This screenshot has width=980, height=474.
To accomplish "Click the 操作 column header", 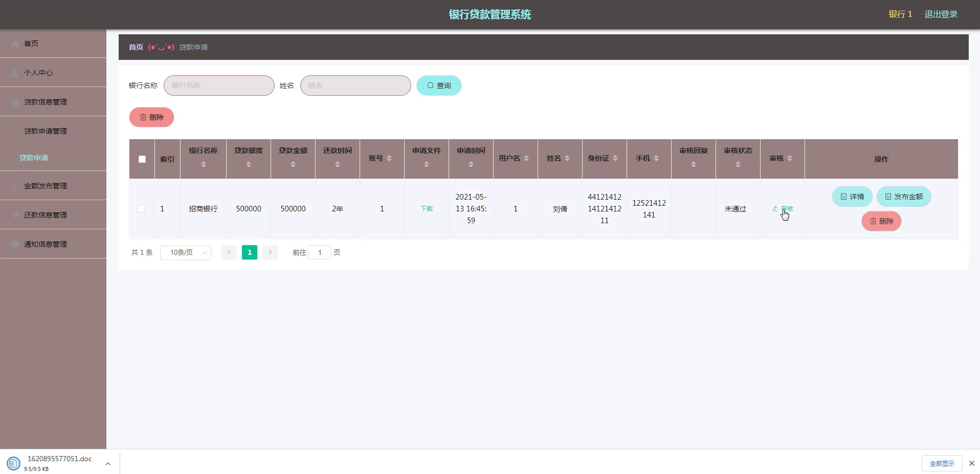I will [881, 159].
